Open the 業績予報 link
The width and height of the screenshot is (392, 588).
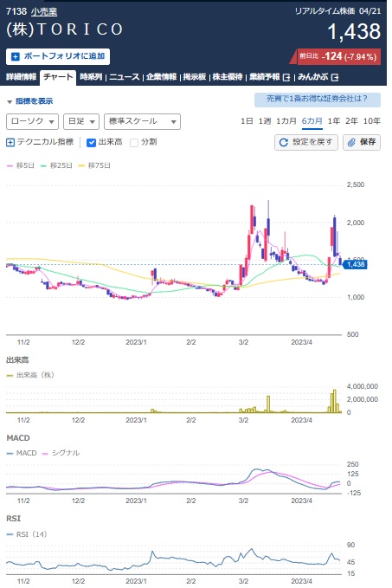[265, 77]
